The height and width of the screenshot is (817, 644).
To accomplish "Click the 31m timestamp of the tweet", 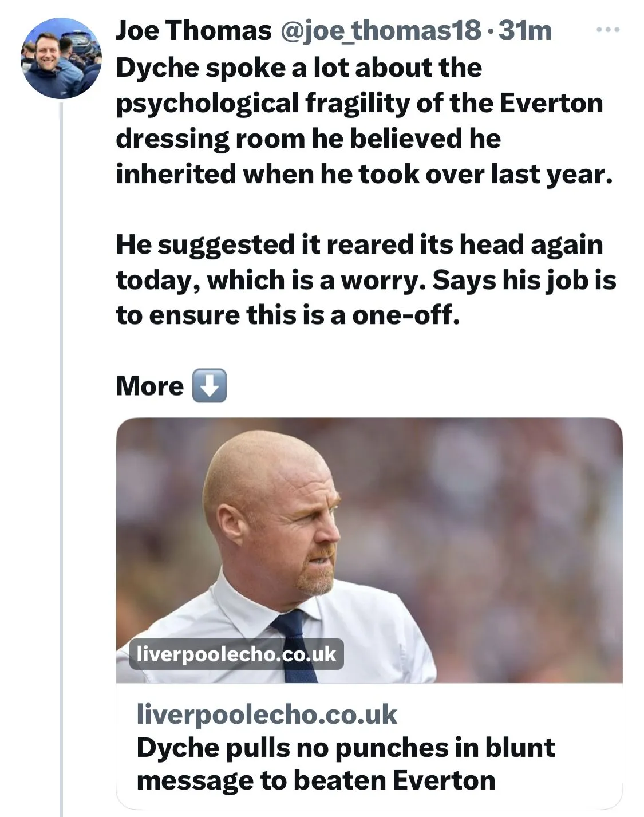I will 525,30.
